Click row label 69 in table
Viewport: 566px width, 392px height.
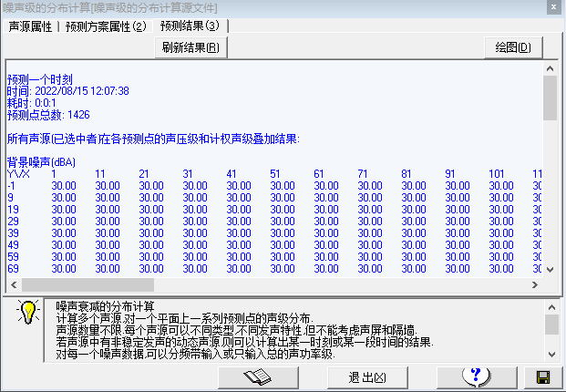point(13,269)
